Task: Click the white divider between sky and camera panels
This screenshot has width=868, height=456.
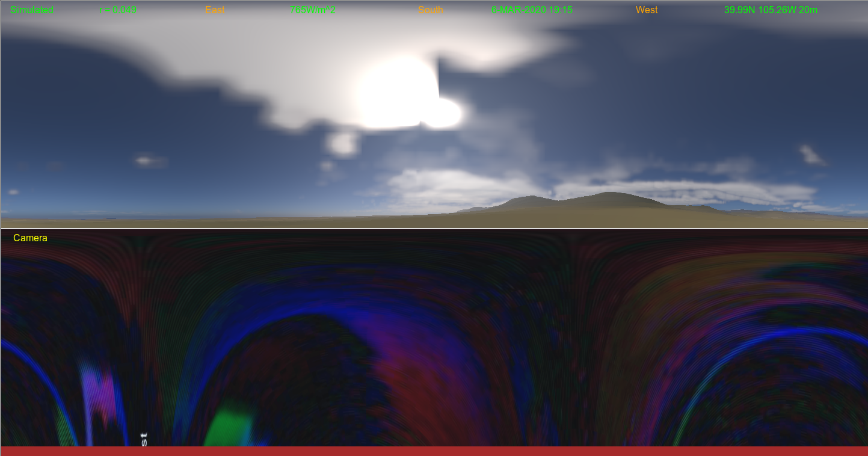Action: click(x=434, y=229)
